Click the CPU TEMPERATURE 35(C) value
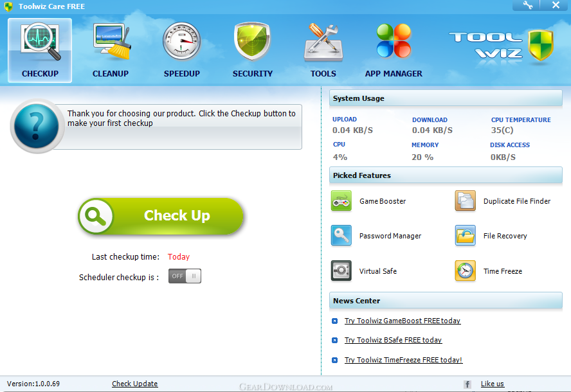The height and width of the screenshot is (392, 571). pos(502,130)
